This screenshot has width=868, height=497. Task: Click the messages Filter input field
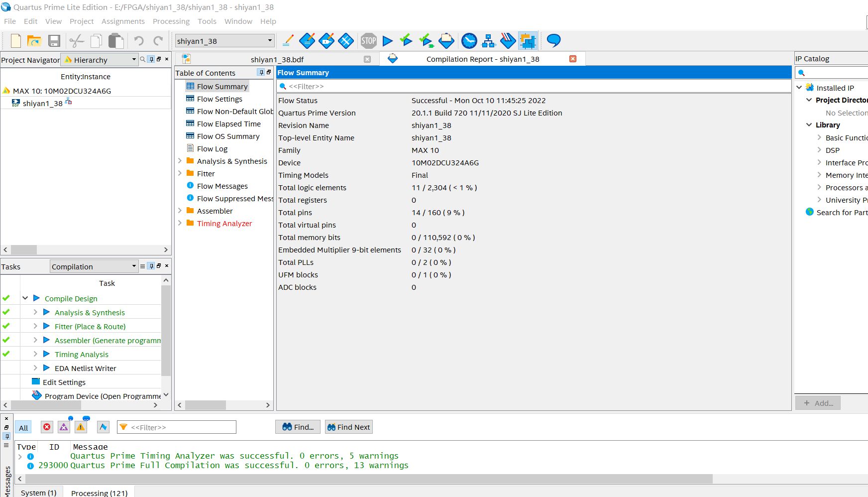coord(177,427)
